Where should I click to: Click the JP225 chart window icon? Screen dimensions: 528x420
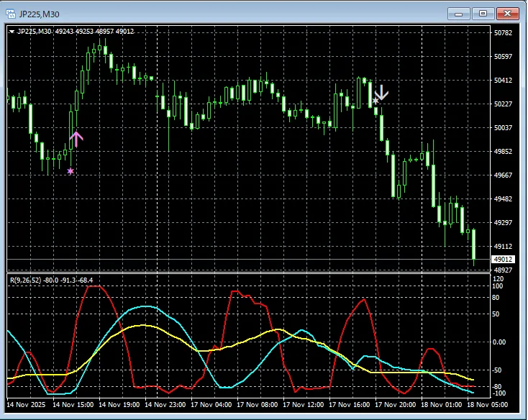11,14
